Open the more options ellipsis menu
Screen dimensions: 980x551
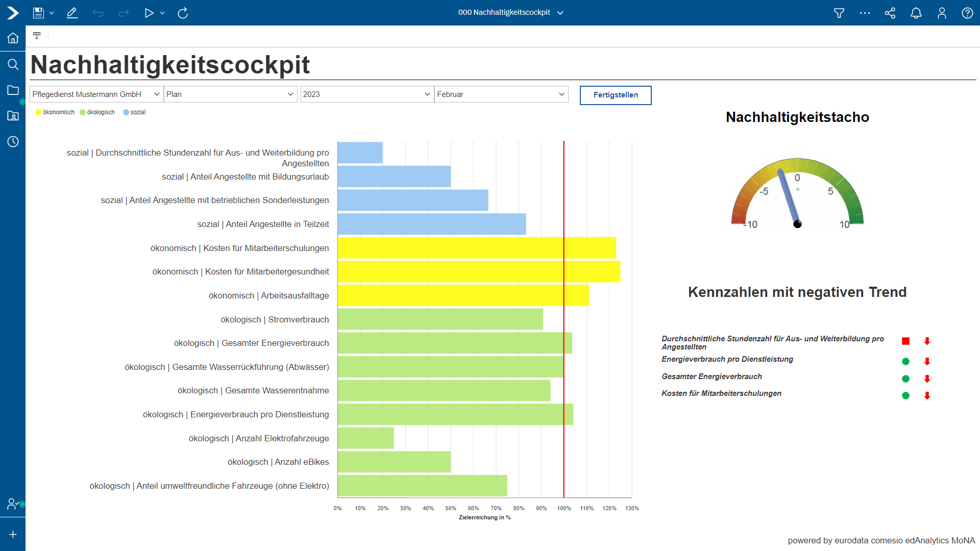(x=865, y=13)
